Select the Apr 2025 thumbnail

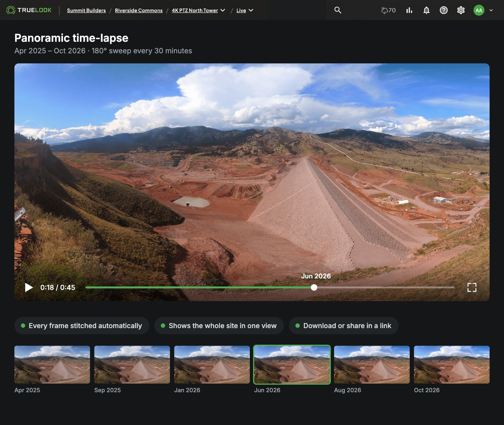(52, 364)
